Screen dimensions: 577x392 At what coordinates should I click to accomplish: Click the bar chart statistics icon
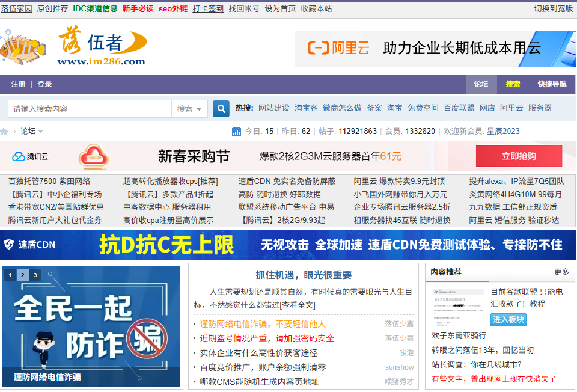tap(236, 131)
